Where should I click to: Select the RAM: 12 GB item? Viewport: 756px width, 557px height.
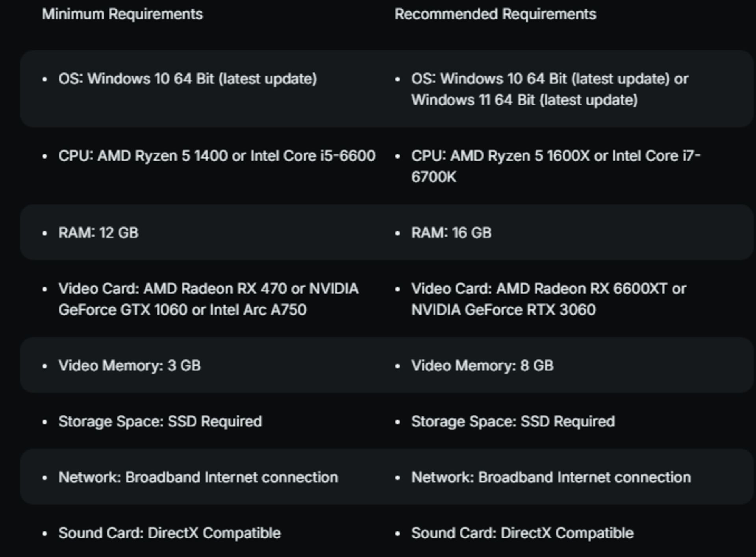[x=98, y=233]
